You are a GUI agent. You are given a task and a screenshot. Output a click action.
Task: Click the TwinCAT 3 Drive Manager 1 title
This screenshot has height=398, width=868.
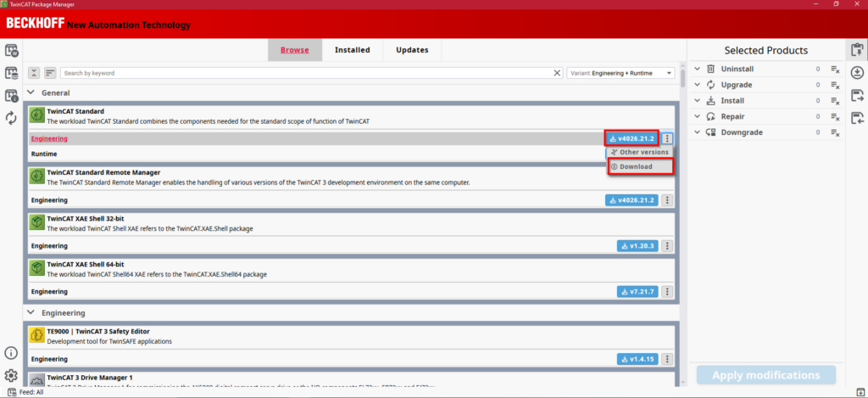pyautogui.click(x=90, y=378)
